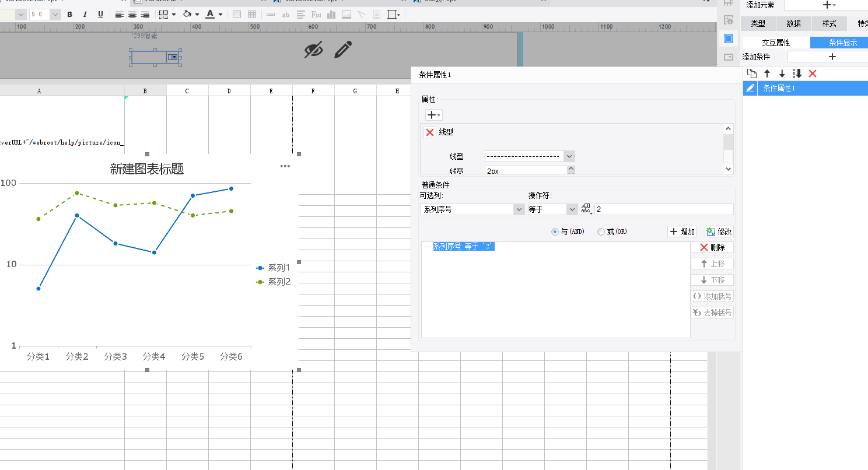Screen dimensions: 868x470
Task: Click the unmerge cells grid icon
Action: [x=252, y=15]
